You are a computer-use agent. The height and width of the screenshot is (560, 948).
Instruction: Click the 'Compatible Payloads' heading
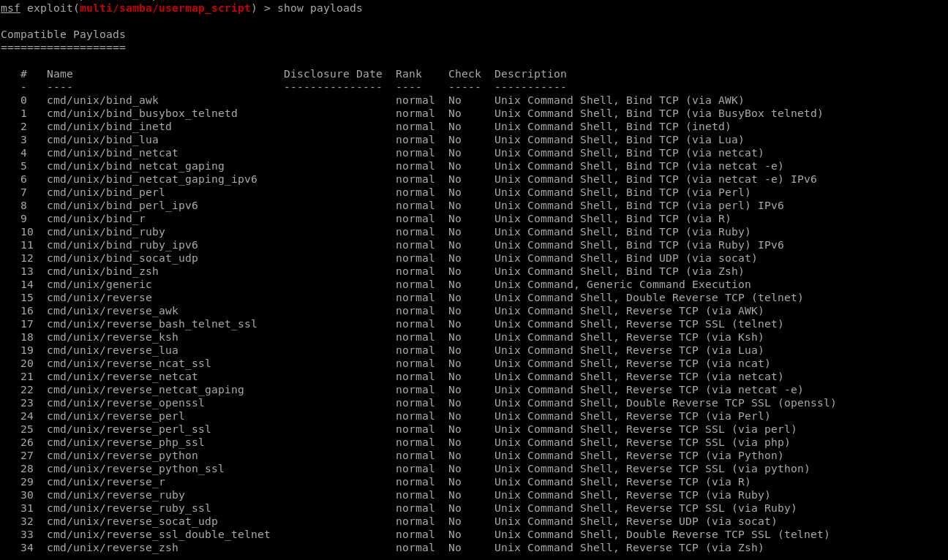click(63, 34)
